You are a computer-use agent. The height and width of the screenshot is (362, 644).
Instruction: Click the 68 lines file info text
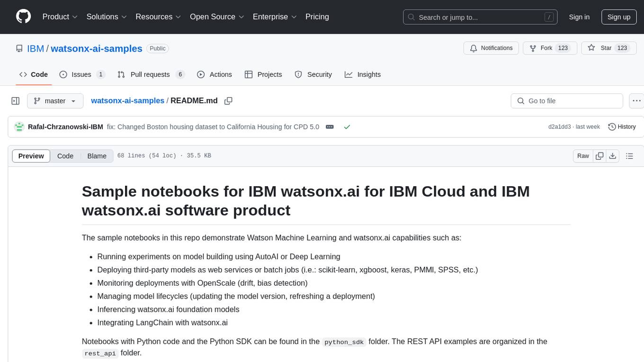pos(164,156)
